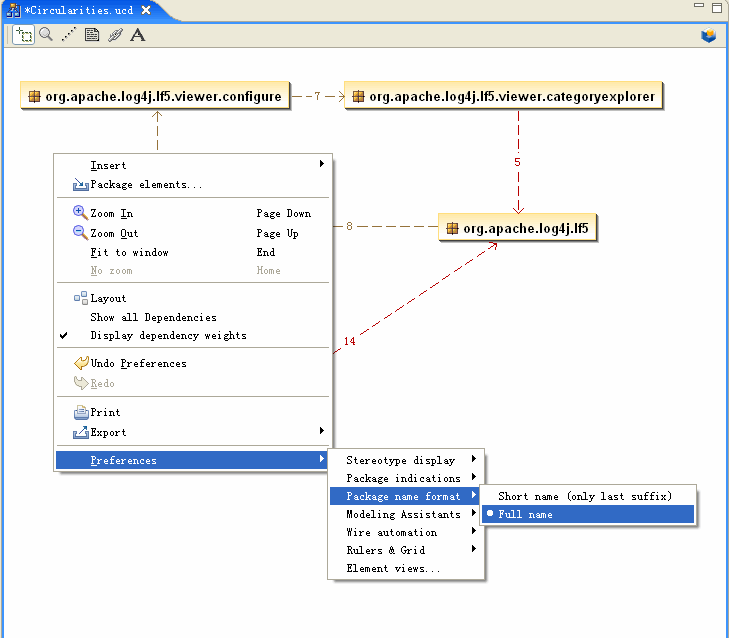Click the Undo arrow icon
The width and height of the screenshot is (729, 638).
click(x=81, y=363)
